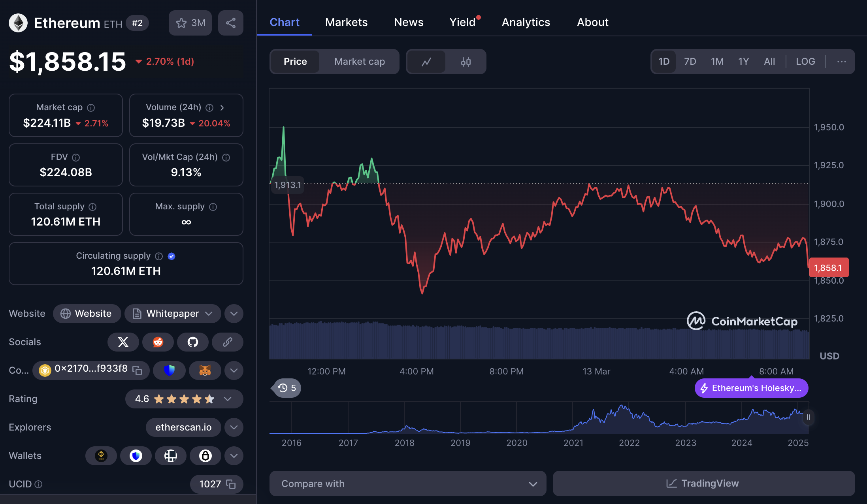This screenshot has width=867, height=504.
Task: Switch to the Yield tab
Action: point(463,22)
